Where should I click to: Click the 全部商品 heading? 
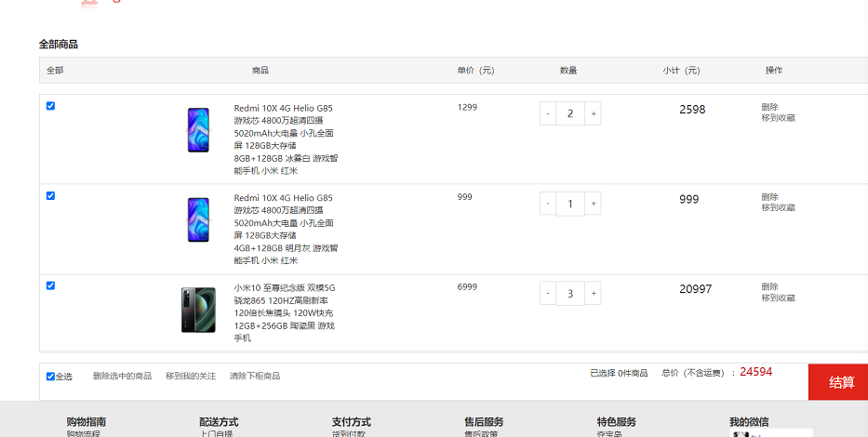(58, 45)
